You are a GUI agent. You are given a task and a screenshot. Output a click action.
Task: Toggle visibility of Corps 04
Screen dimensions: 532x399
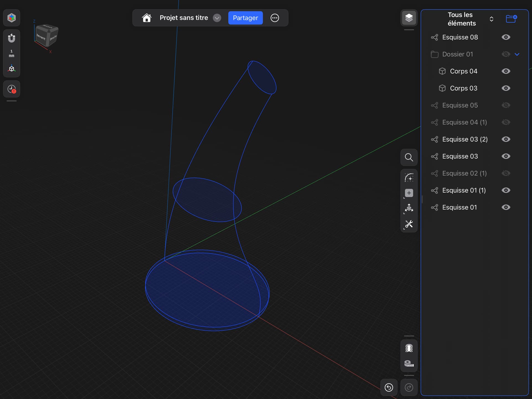coord(506,71)
